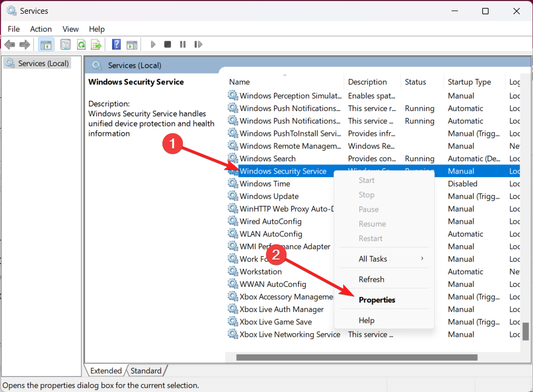Sort by the Description column header

point(372,82)
